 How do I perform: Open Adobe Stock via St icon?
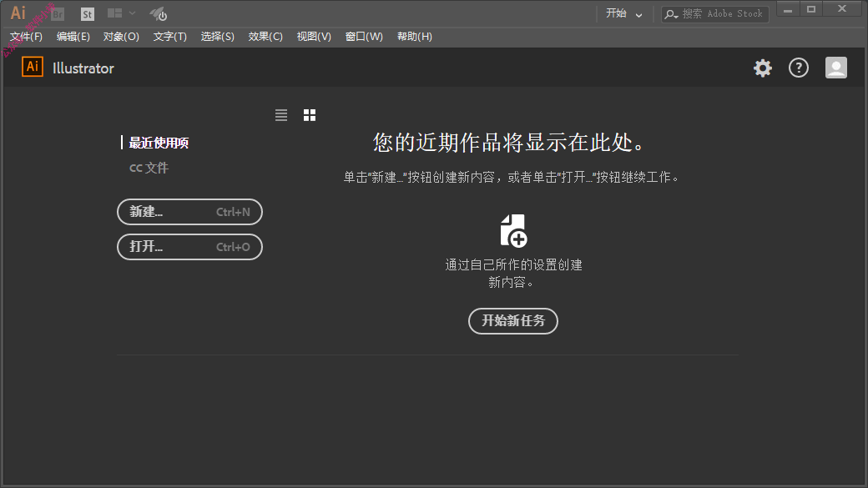click(x=88, y=14)
